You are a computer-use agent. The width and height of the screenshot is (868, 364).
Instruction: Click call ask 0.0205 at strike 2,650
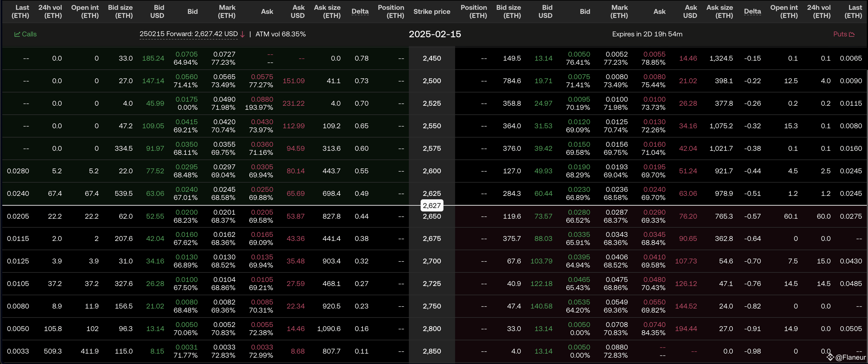pos(262,212)
